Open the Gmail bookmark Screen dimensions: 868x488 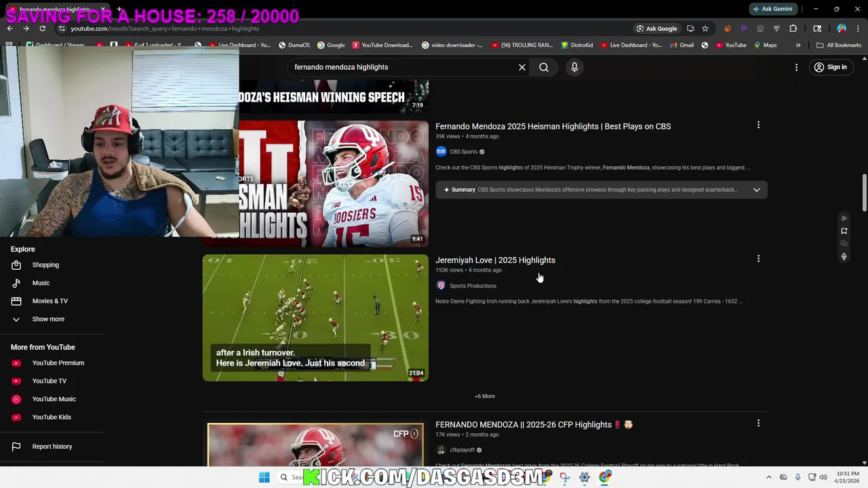coord(682,45)
